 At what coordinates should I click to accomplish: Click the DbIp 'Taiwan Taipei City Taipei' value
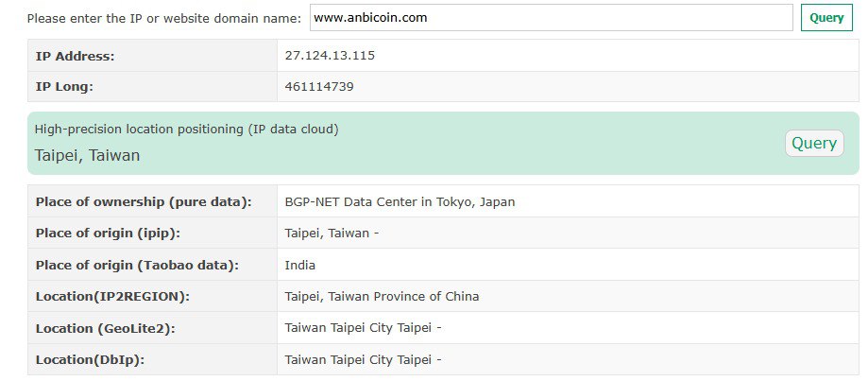[x=363, y=360]
